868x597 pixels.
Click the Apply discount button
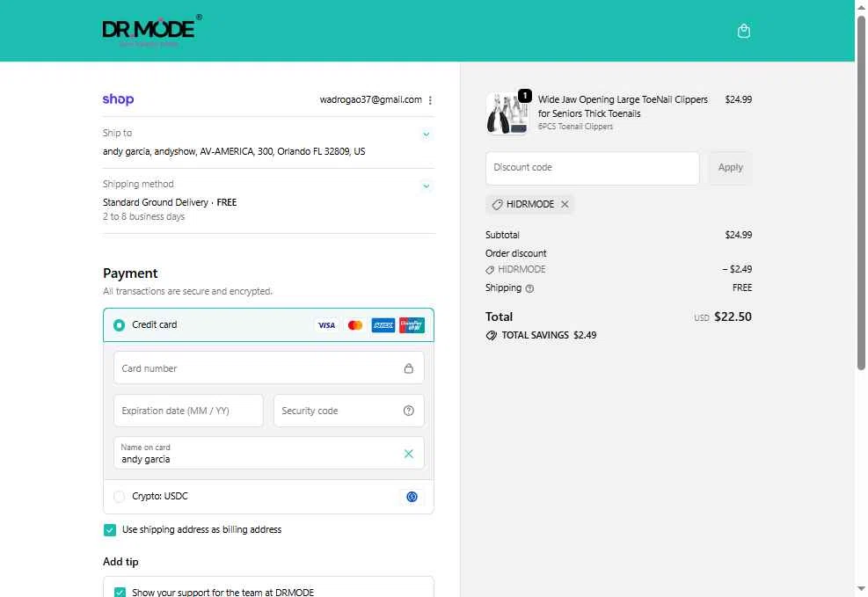730,168
